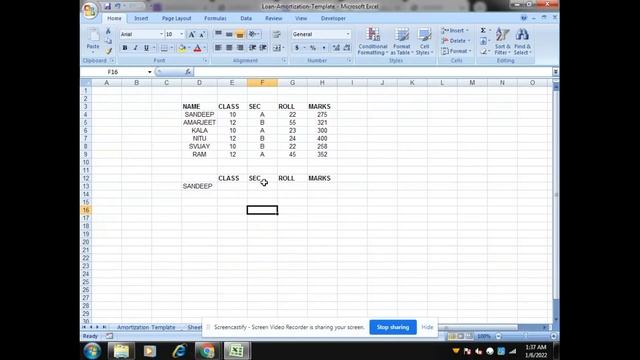Image resolution: width=640 pixels, height=360 pixels.
Task: Click the Format Painter brush icon
Action: point(108,51)
